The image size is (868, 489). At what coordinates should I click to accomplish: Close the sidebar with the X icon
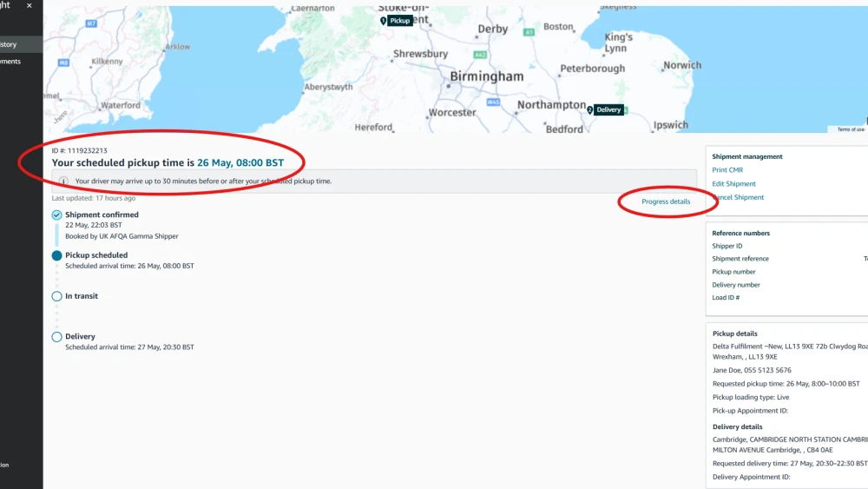pyautogui.click(x=30, y=5)
